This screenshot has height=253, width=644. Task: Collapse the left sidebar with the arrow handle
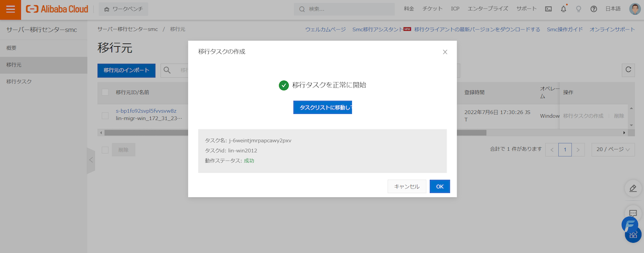(91, 160)
